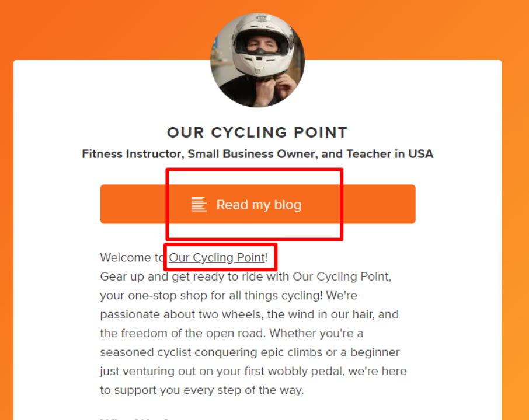Click the phrase 'passionate about two wheels'
The height and width of the screenshot is (420, 529).
[x=181, y=314]
